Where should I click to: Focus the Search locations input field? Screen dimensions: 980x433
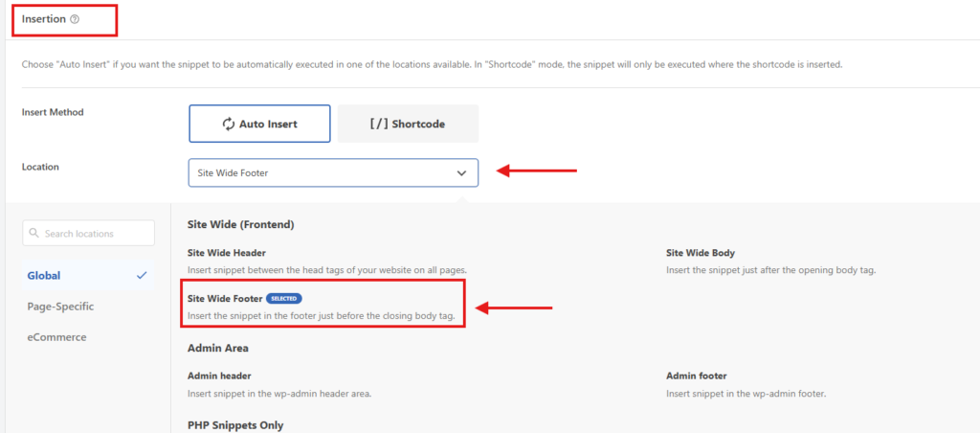pyautogui.click(x=94, y=234)
